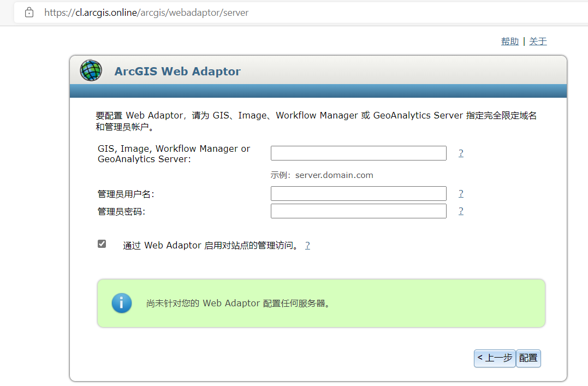Screen dimensions: 588x386
Task: Open the 关于 link
Action: 537,41
